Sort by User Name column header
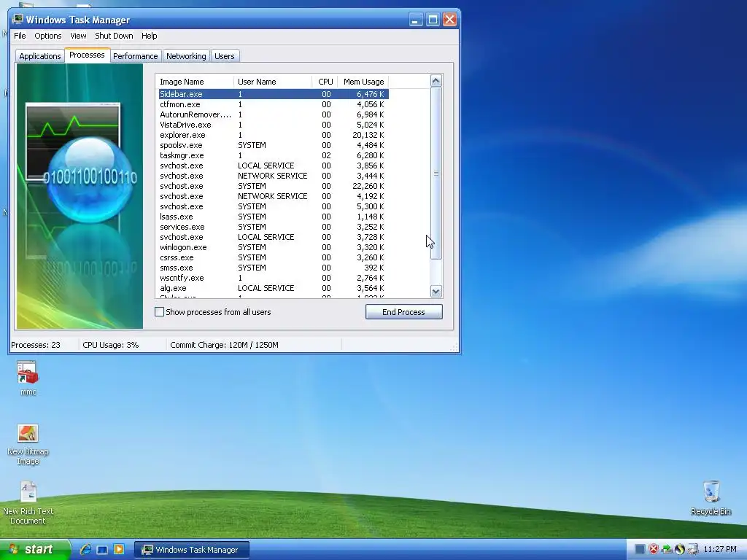This screenshot has height=560, width=747. [273, 82]
